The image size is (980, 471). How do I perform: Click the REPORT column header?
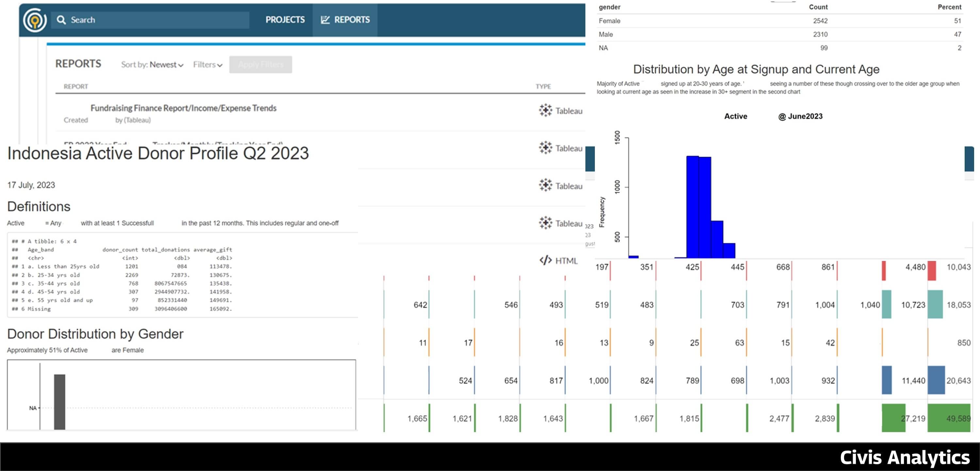[x=76, y=86]
